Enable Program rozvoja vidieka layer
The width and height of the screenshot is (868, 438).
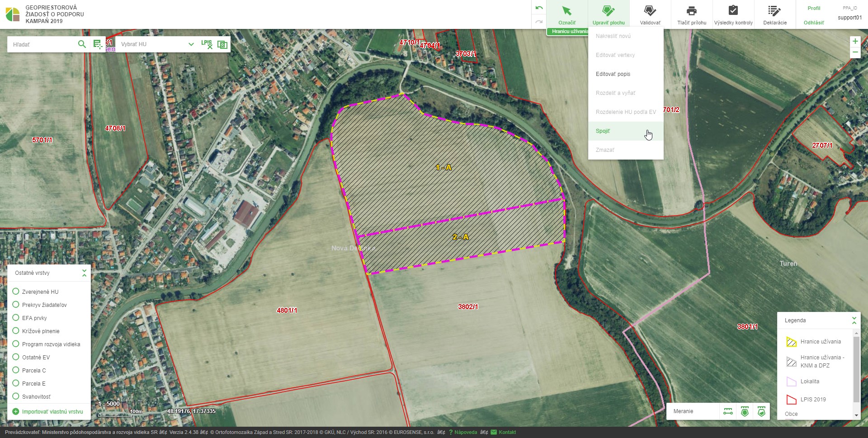coord(16,344)
